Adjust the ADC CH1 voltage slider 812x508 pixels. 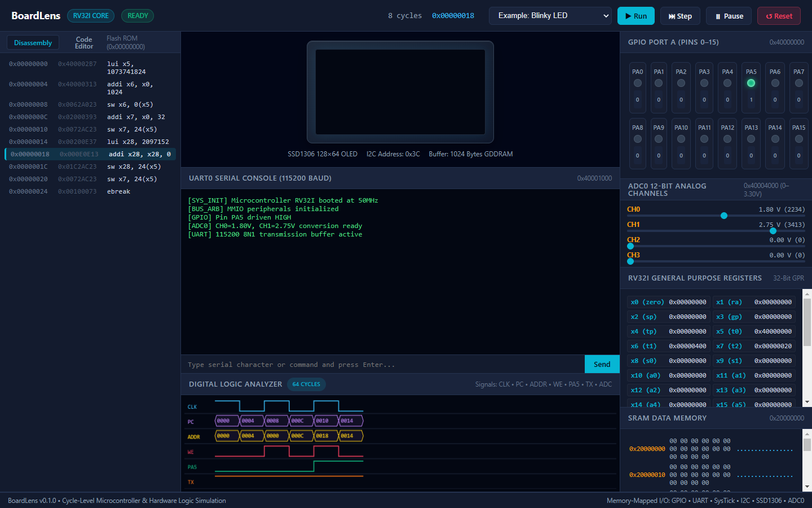point(716,231)
